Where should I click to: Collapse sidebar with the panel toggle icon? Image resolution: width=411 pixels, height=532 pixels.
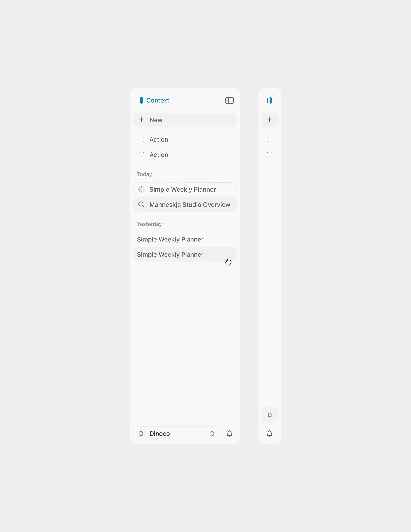[x=229, y=100]
